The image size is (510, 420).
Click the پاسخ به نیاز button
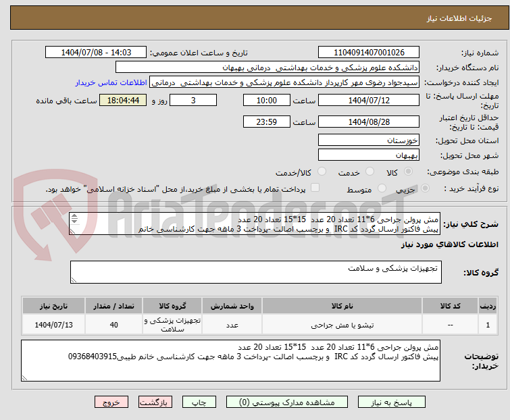coord(392,402)
